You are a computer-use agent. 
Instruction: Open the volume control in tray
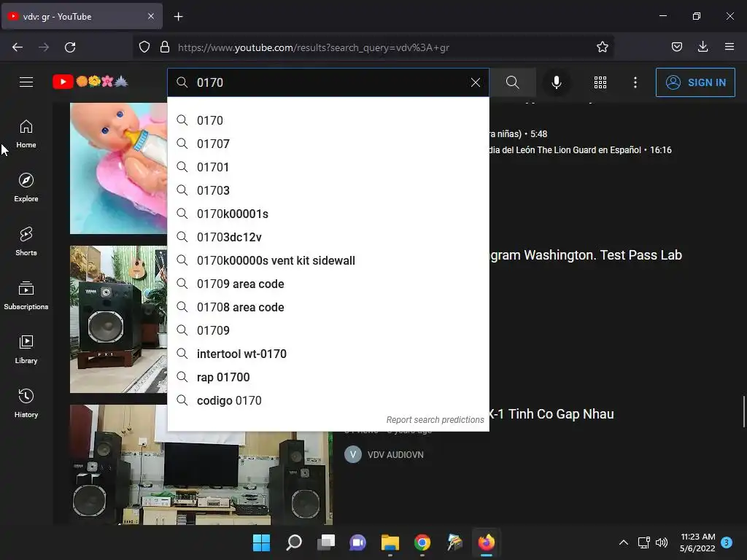click(662, 542)
